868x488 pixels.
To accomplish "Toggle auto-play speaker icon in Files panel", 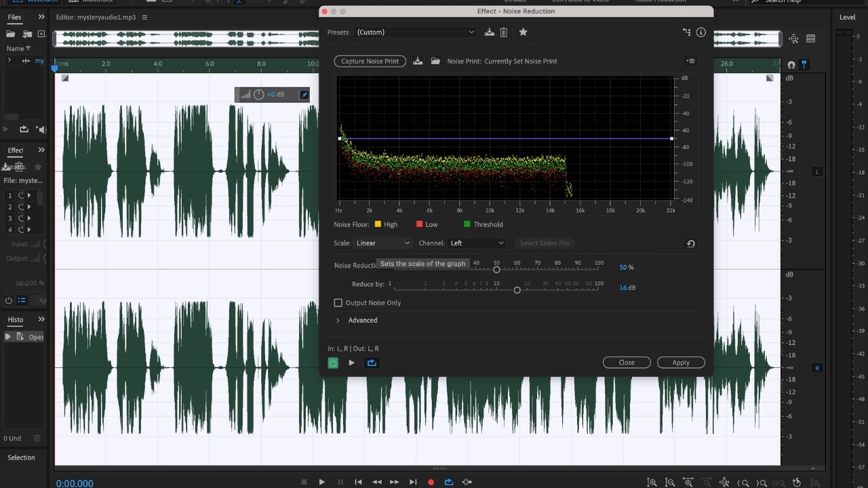I will coord(41,129).
